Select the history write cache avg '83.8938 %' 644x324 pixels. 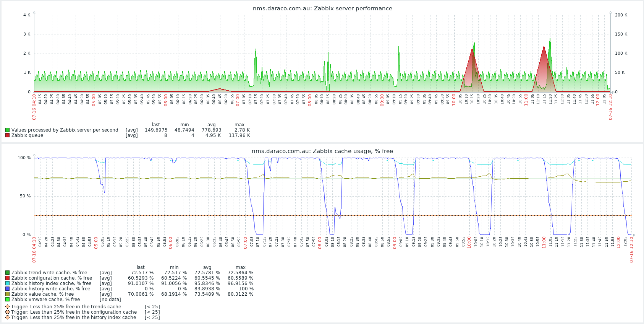[207, 289]
